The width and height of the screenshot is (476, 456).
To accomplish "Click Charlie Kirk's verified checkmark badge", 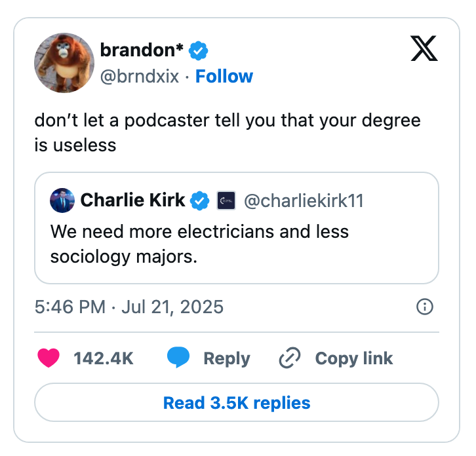I will [200, 200].
